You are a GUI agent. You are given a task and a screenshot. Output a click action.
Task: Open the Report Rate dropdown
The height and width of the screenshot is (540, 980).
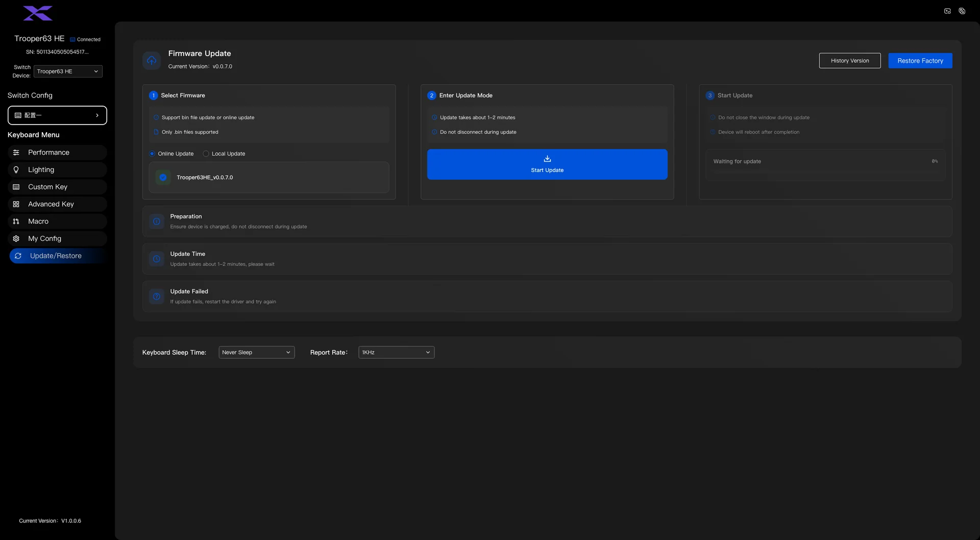[x=397, y=352]
